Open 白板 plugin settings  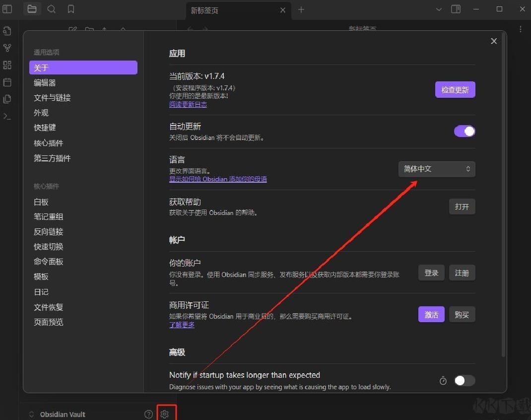coord(83,202)
